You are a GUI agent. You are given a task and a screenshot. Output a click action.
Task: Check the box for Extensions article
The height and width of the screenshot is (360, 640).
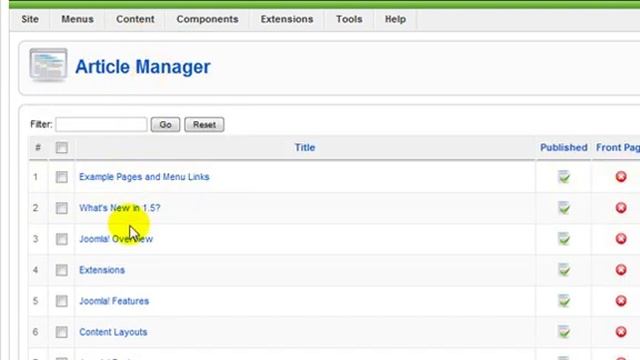click(x=62, y=270)
